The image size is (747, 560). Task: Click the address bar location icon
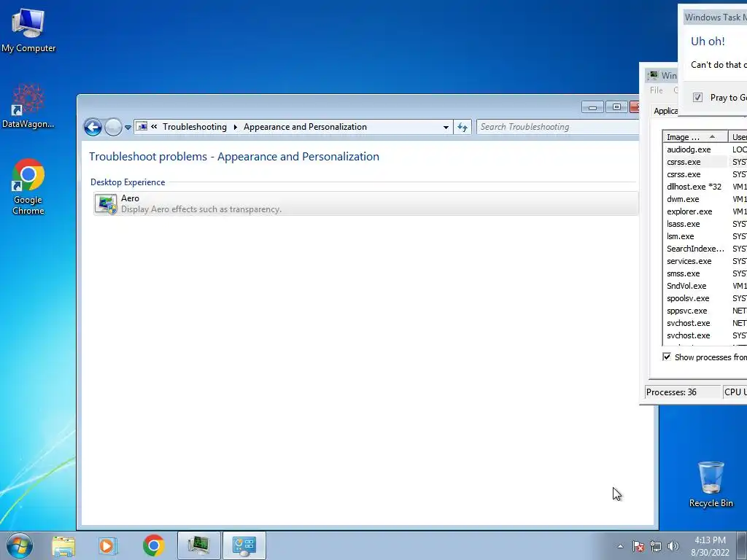point(142,127)
